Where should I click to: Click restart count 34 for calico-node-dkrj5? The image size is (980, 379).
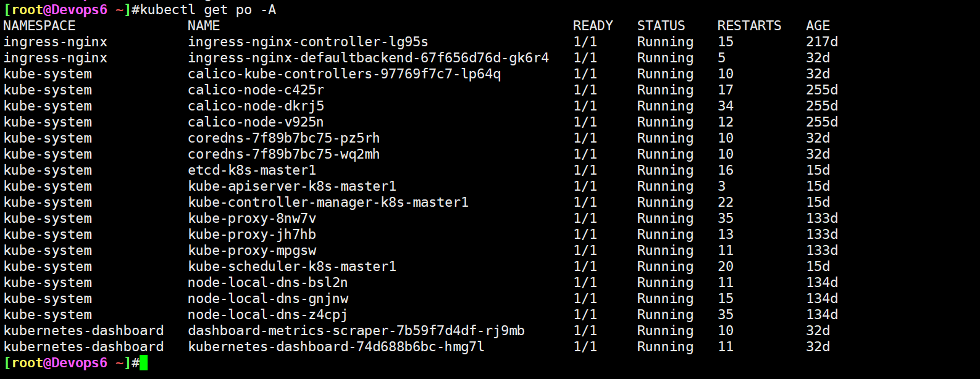725,106
